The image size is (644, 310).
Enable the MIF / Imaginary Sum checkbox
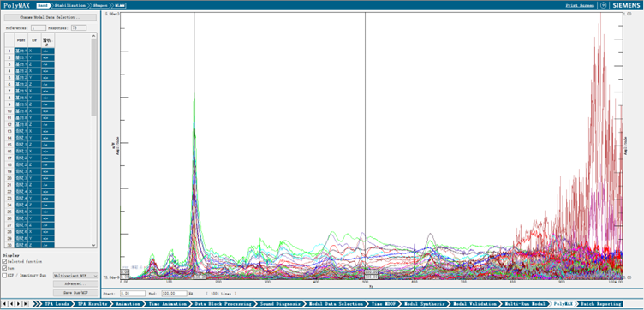pyautogui.click(x=4, y=276)
